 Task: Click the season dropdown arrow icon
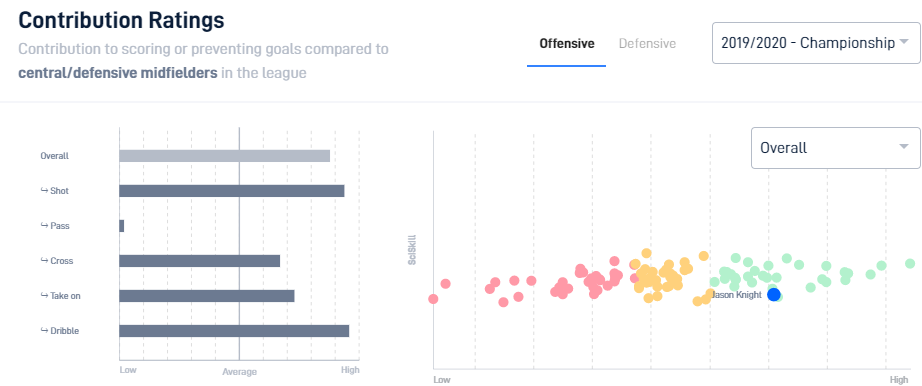point(904,42)
